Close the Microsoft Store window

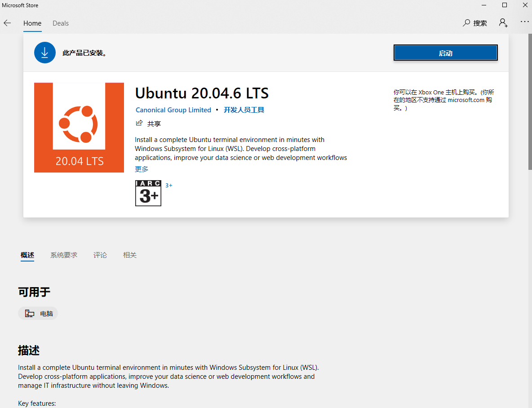[x=524, y=5]
